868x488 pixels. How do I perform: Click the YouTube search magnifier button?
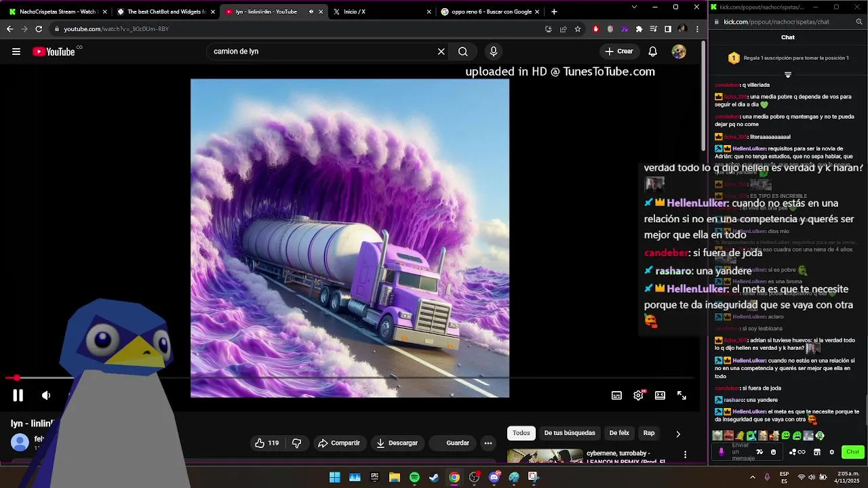(x=462, y=52)
